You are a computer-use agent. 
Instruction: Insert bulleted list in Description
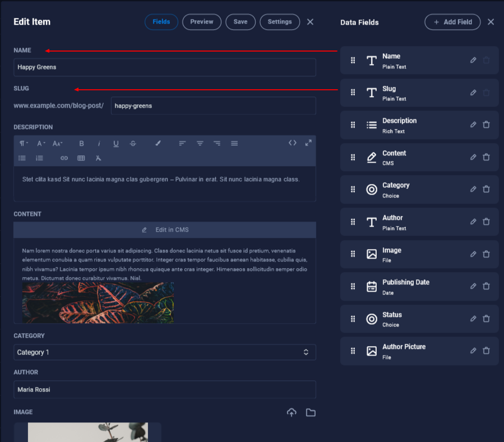pos(22,158)
